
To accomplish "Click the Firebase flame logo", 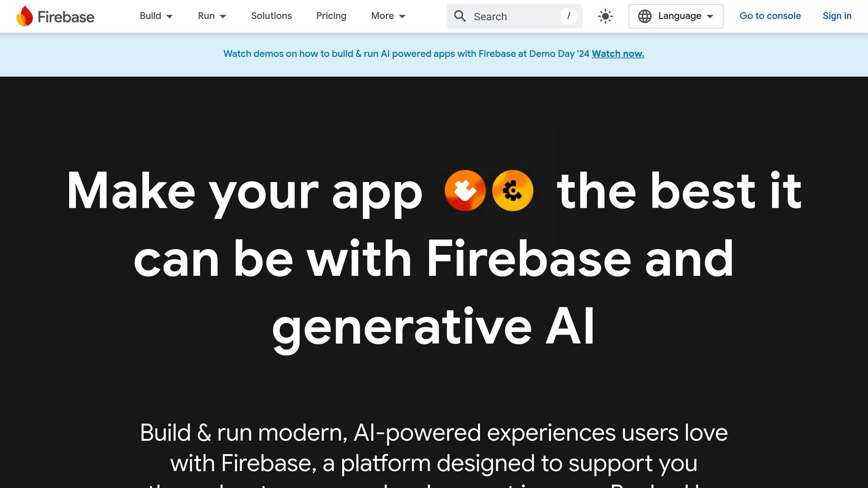I will [24, 16].
